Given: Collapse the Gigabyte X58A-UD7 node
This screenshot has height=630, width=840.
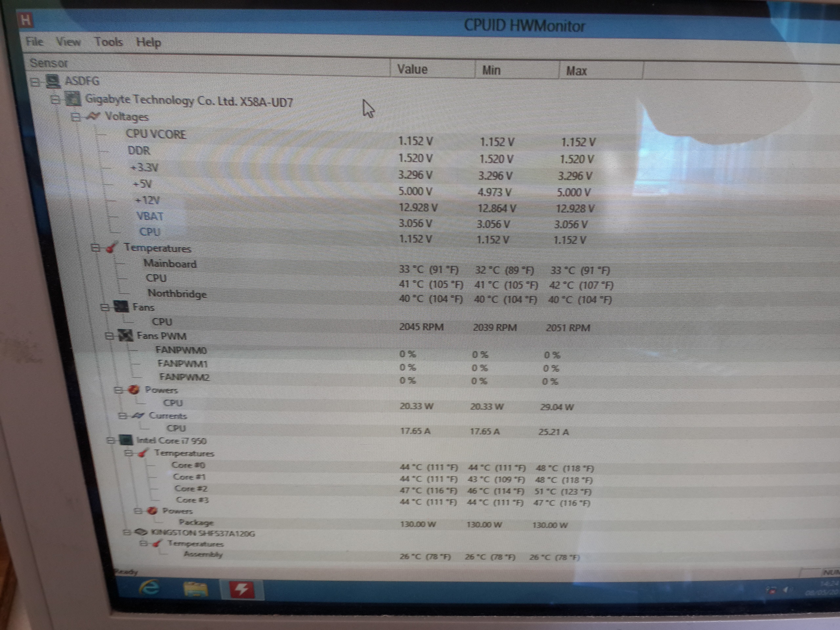Looking at the screenshot, I should point(56,99).
